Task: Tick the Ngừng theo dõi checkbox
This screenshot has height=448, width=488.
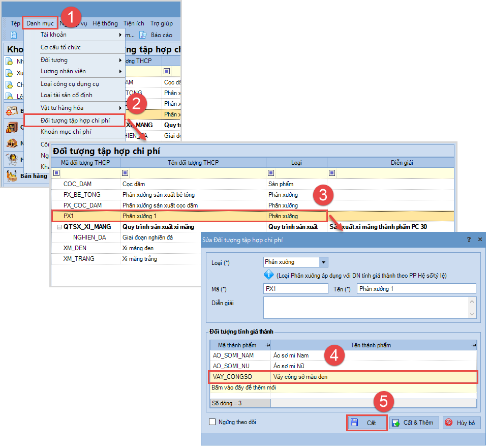Action: (212, 422)
